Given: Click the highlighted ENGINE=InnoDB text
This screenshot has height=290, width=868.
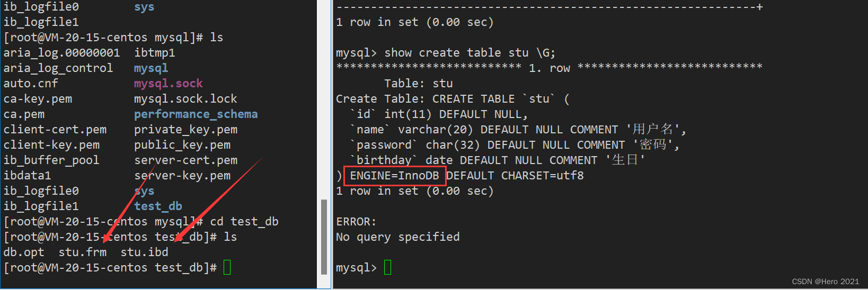Looking at the screenshot, I should pos(395,176).
